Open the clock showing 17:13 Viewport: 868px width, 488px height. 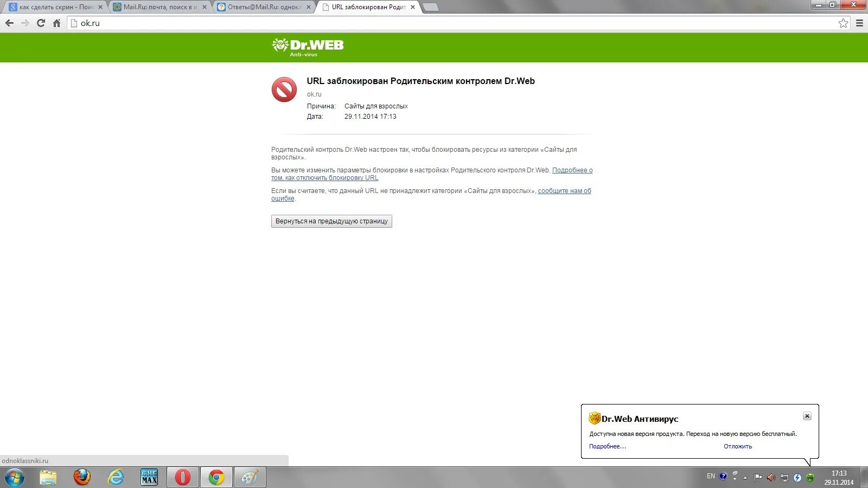[839, 478]
